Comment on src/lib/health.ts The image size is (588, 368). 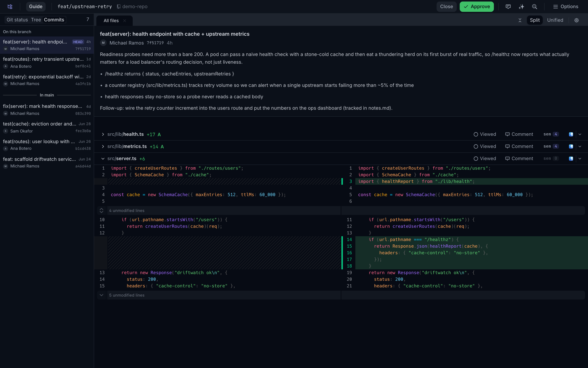(519, 134)
